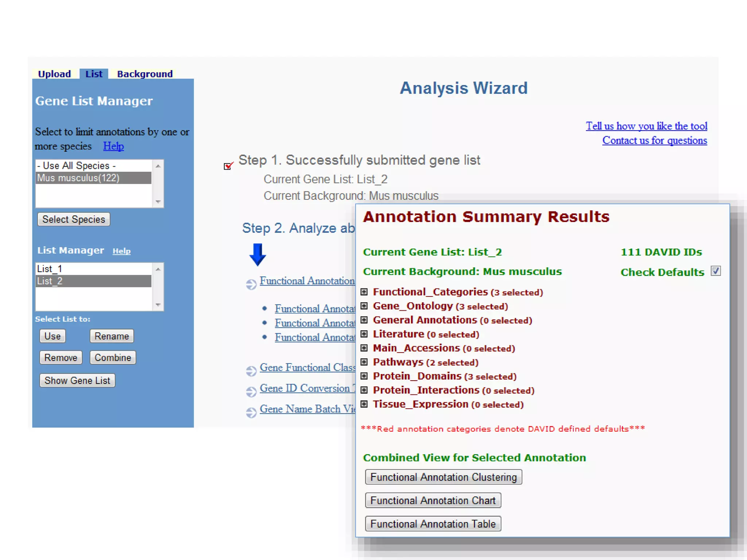Screen dimensions: 747x560
Task: Click the Show Gene List button
Action: [77, 381]
